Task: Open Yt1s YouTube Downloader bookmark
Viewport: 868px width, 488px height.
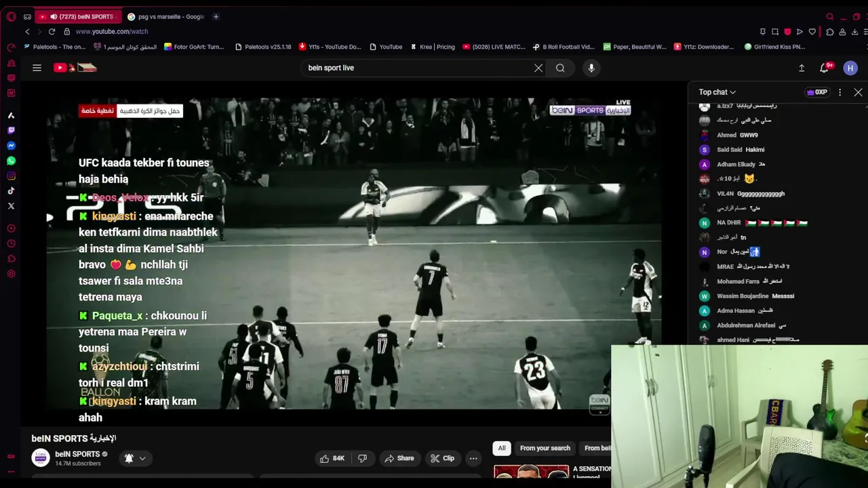Action: click(x=330, y=47)
